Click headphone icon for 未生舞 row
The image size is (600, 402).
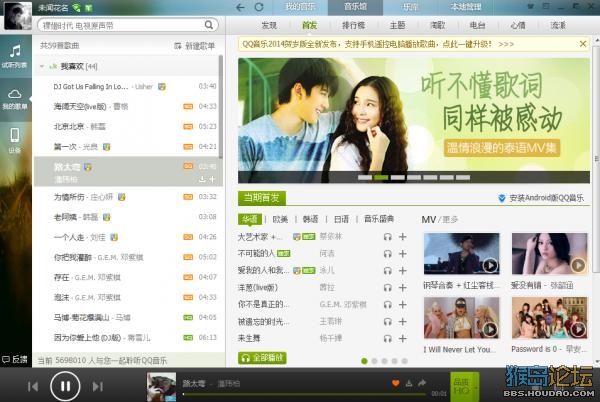388,339
